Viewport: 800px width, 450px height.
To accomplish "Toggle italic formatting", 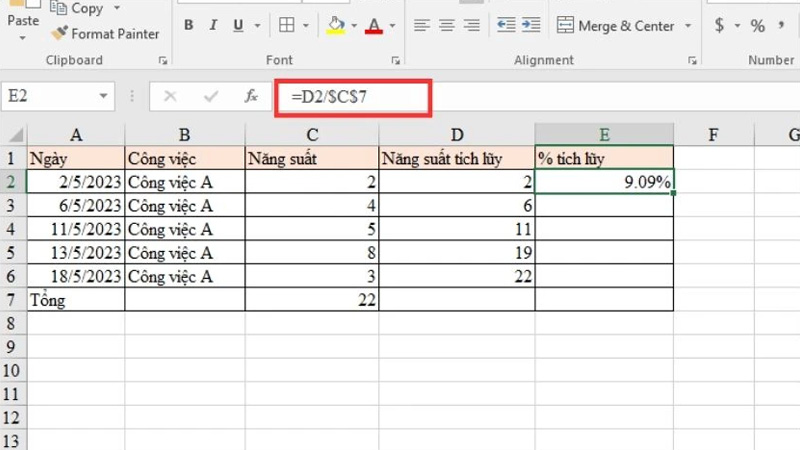I will click(x=213, y=25).
